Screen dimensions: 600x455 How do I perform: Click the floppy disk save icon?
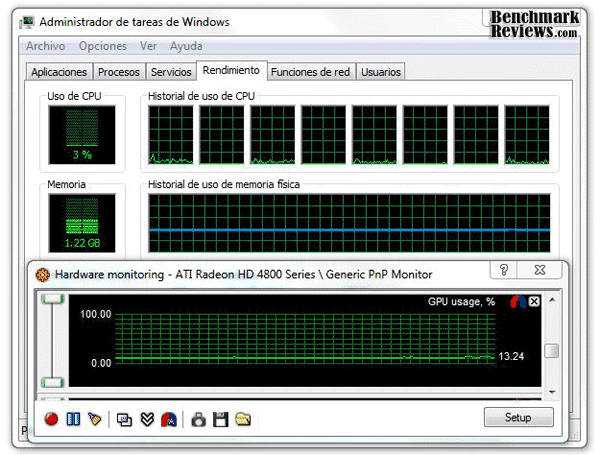tap(220, 419)
